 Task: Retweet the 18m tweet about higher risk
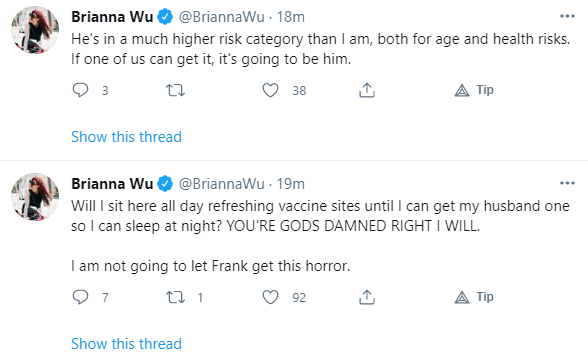tap(175, 90)
